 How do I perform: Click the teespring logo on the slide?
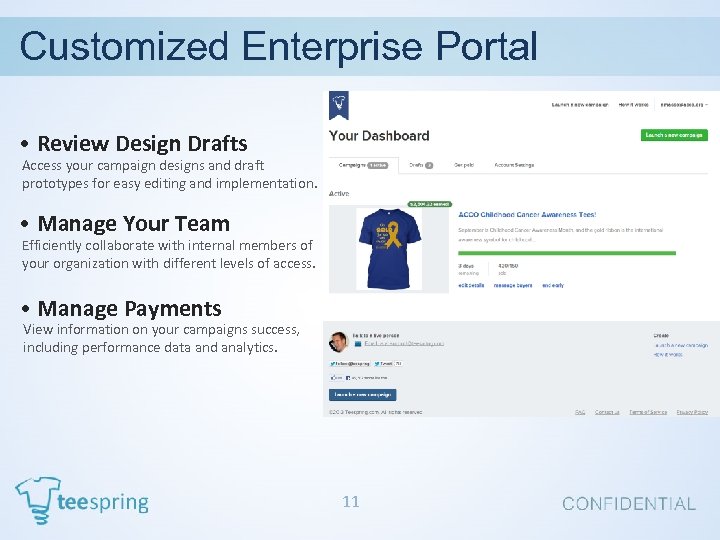[82, 501]
